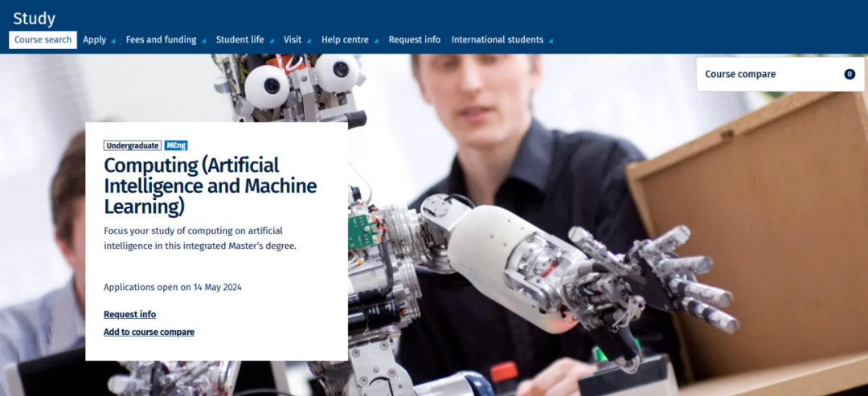The width and height of the screenshot is (868, 396).
Task: Click Request info in the navigation bar
Action: [415, 40]
